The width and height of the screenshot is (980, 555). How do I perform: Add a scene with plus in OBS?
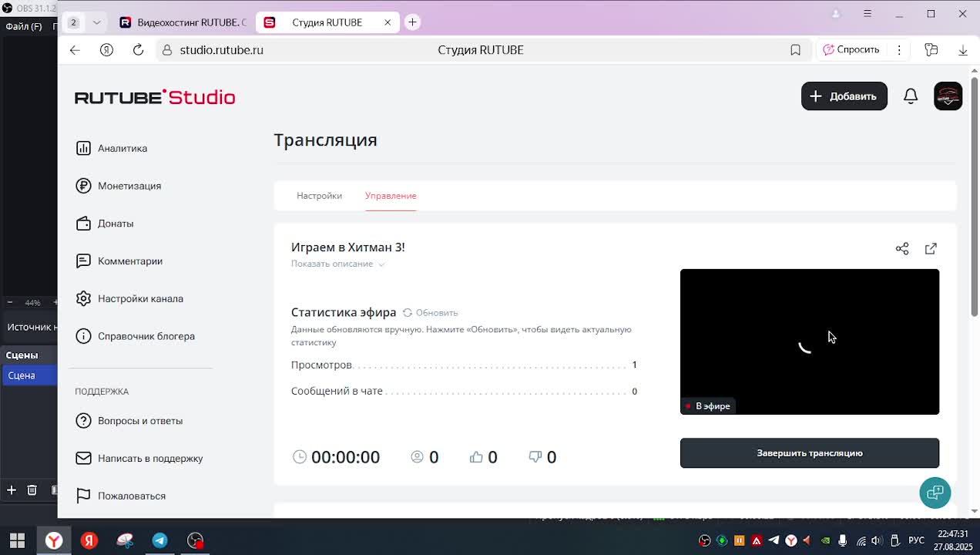[x=12, y=489]
